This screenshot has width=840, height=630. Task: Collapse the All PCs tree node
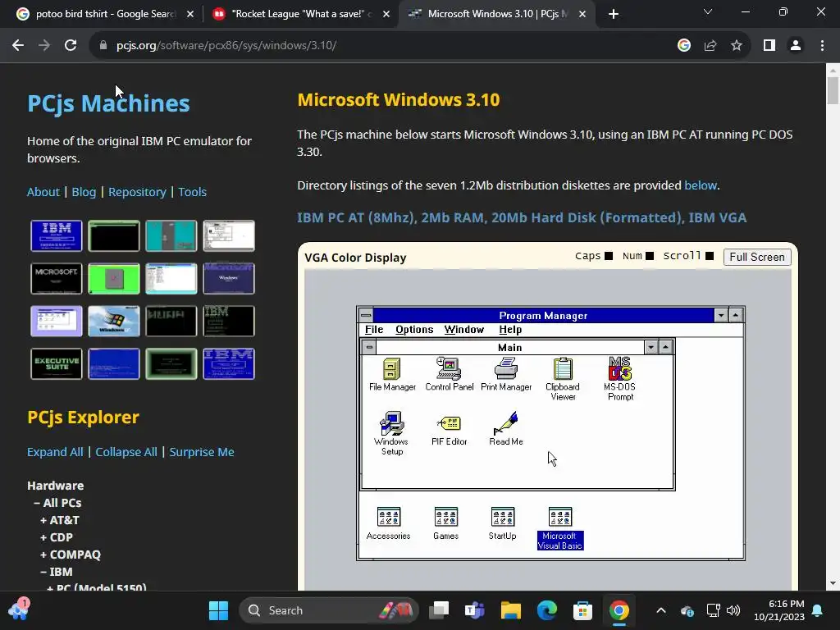(x=57, y=503)
